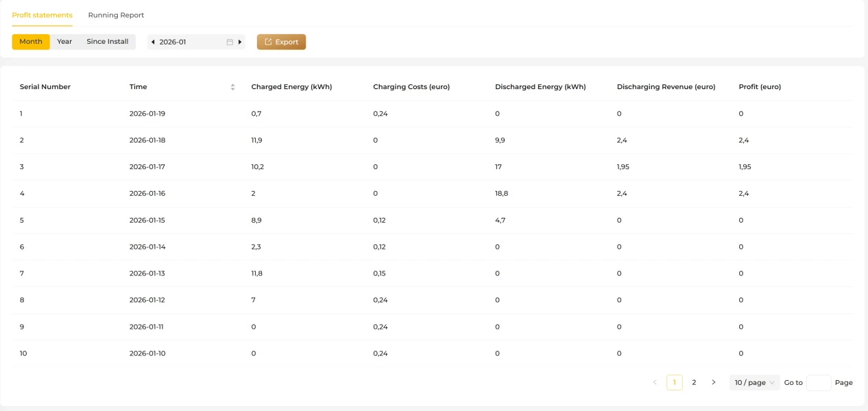This screenshot has width=868, height=411.
Task: Select the 2026-01-16 date cell
Action: [147, 194]
